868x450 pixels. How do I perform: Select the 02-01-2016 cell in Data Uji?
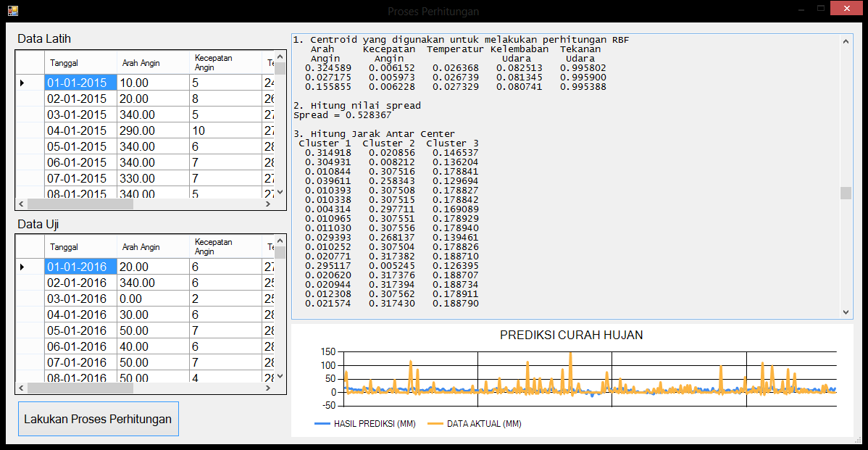(80, 283)
